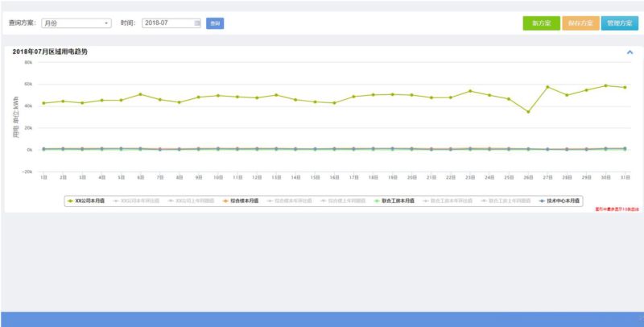
Task: Click the XX公司 data point on 27日
Action: point(547,87)
